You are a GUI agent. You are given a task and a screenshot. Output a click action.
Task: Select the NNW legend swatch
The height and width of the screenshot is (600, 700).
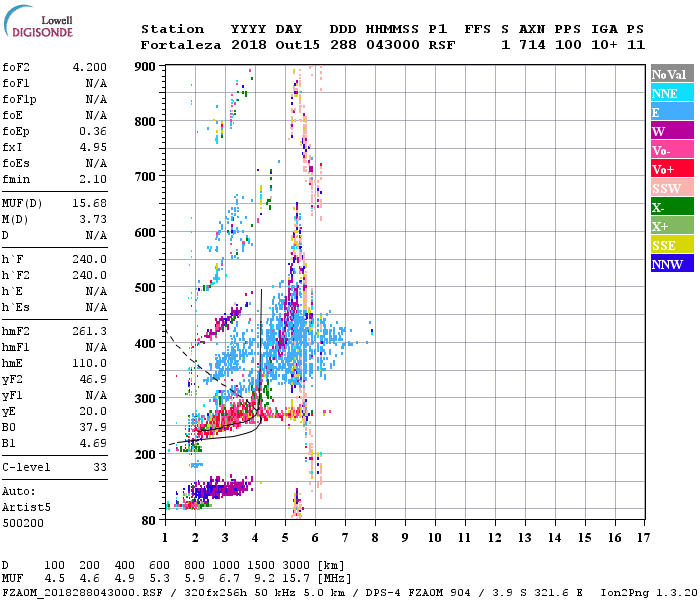pyautogui.click(x=672, y=264)
